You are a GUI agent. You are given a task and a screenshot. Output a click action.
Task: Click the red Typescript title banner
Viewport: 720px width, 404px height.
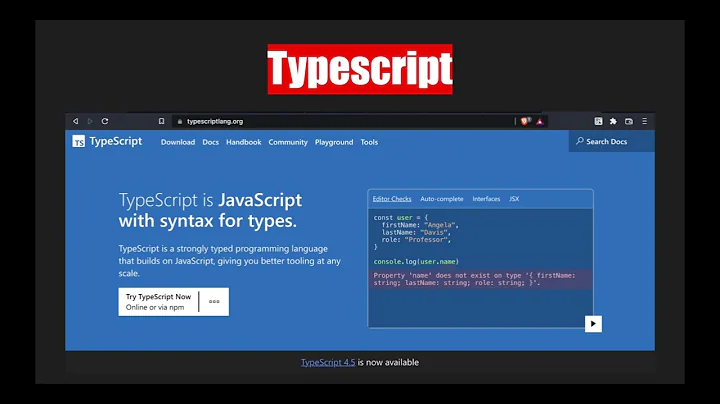pyautogui.click(x=360, y=69)
